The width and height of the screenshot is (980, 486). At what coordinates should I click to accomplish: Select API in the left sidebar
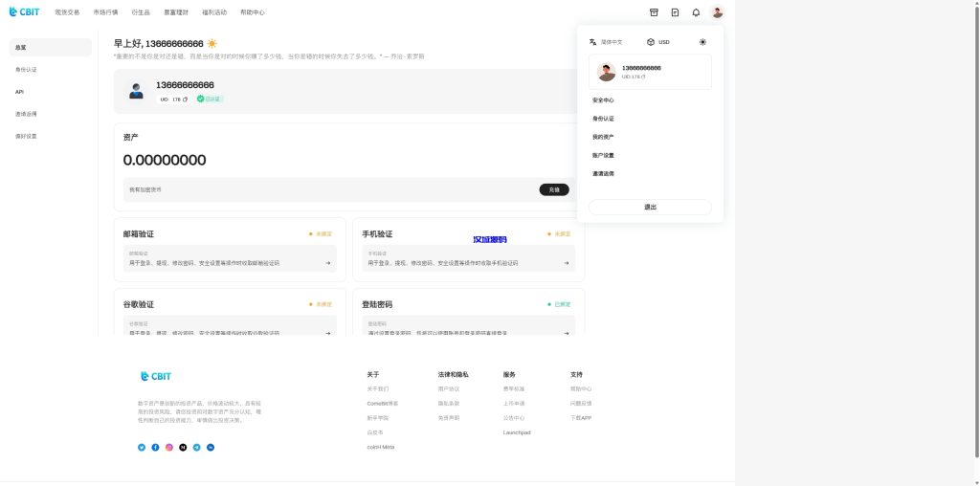coord(51,92)
